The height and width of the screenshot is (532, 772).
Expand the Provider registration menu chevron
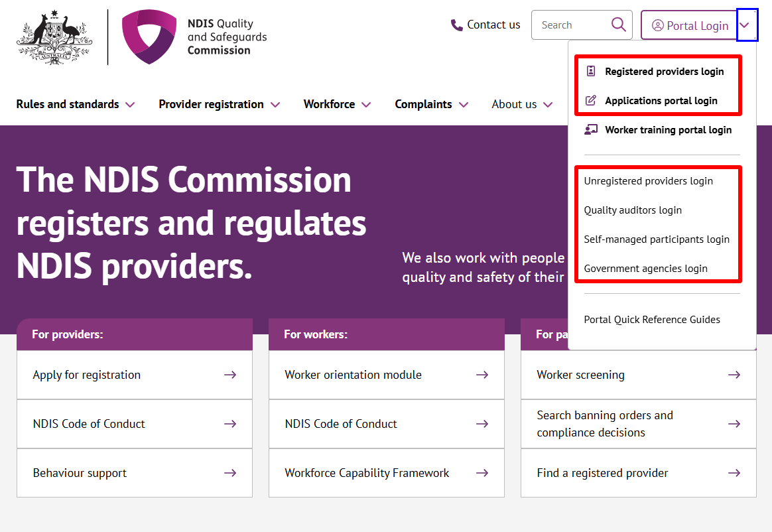click(x=275, y=105)
